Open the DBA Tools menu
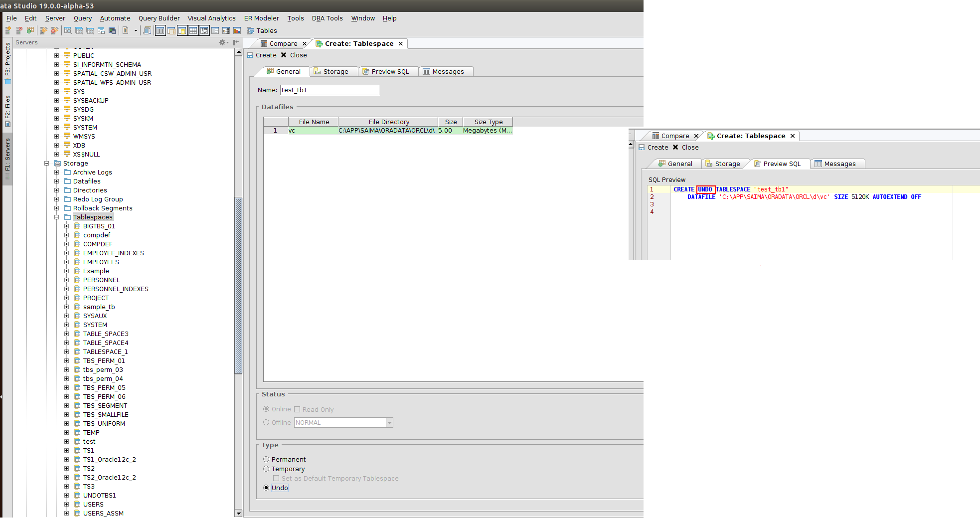The image size is (980, 524). pyautogui.click(x=327, y=18)
